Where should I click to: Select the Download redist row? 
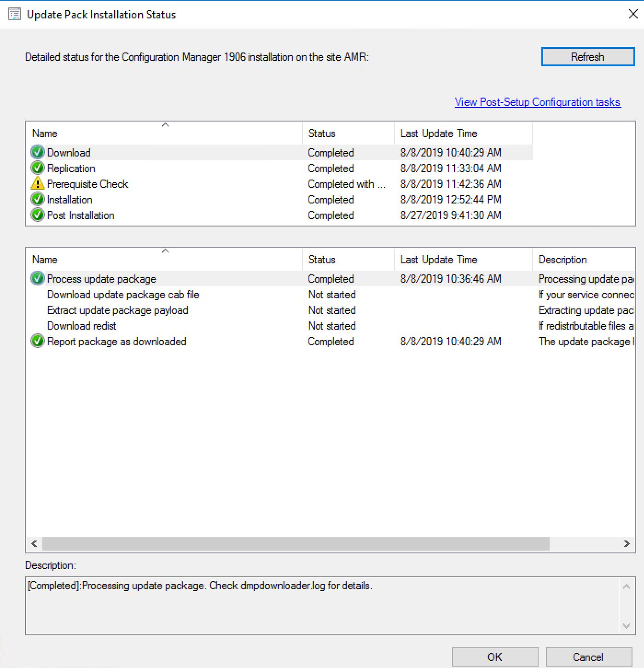coord(81,326)
